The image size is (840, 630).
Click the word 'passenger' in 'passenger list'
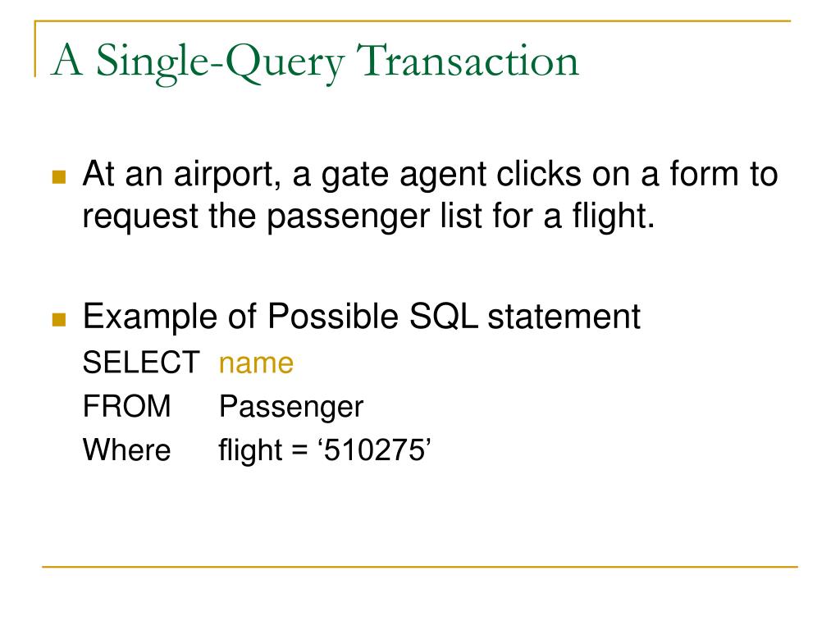348,217
